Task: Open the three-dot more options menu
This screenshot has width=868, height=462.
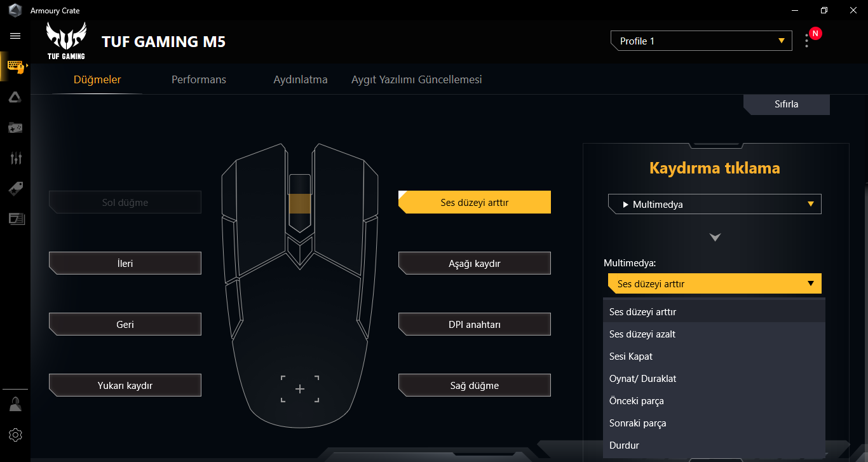Action: click(x=807, y=41)
